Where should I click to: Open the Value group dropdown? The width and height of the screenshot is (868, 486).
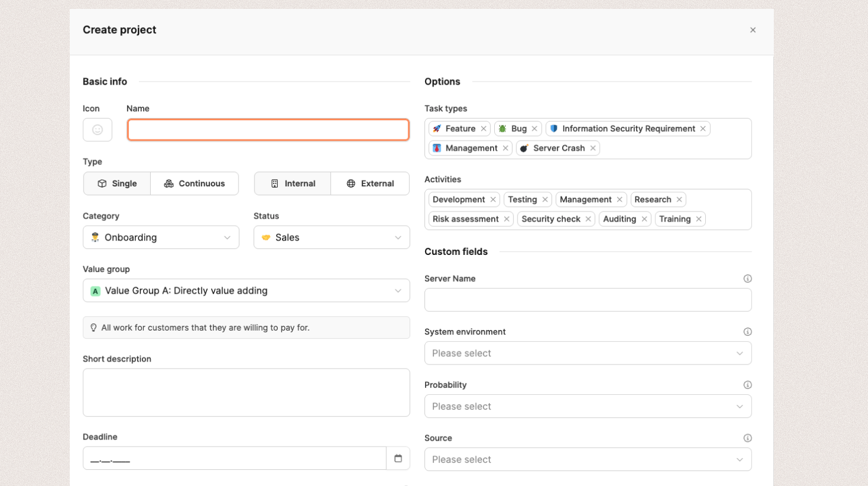point(246,291)
